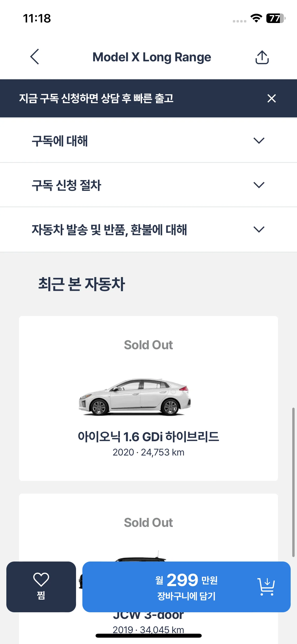
Task: Tap 자동차 발송 및 반품, 환불에 대해 row
Action: click(x=148, y=229)
